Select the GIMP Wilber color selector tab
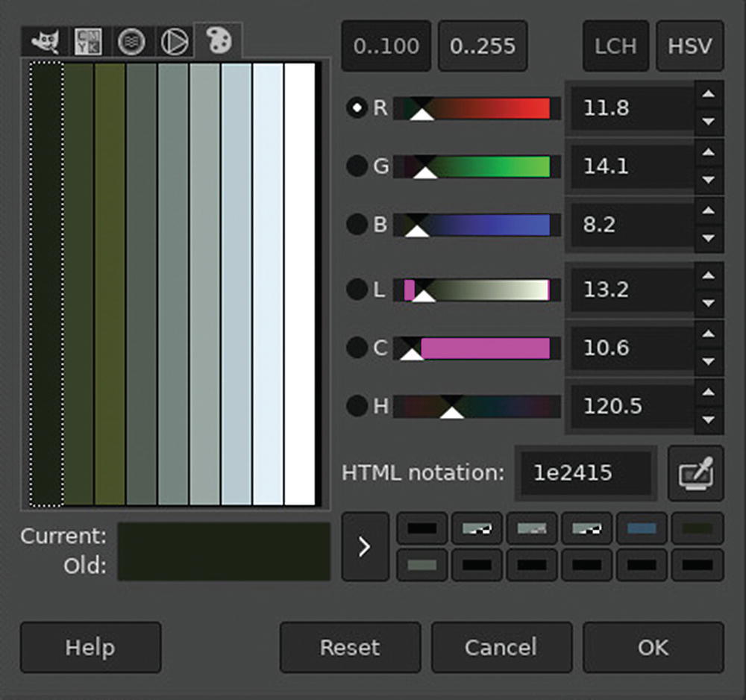Viewport: 746px width, 700px height. coord(41,43)
